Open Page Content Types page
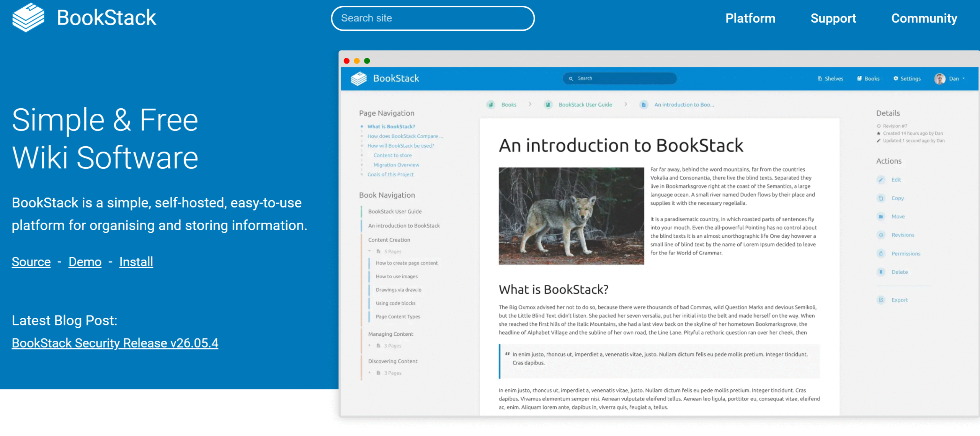The height and width of the screenshot is (436, 980). click(398, 317)
